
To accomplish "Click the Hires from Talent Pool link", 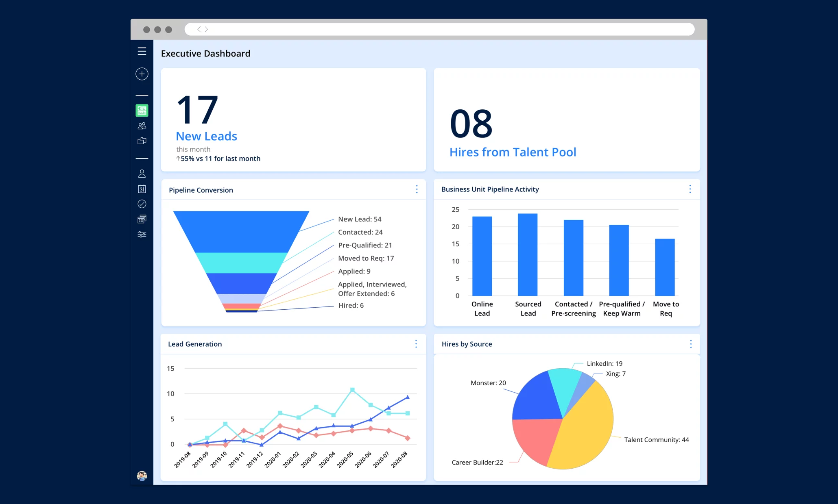I will 513,152.
